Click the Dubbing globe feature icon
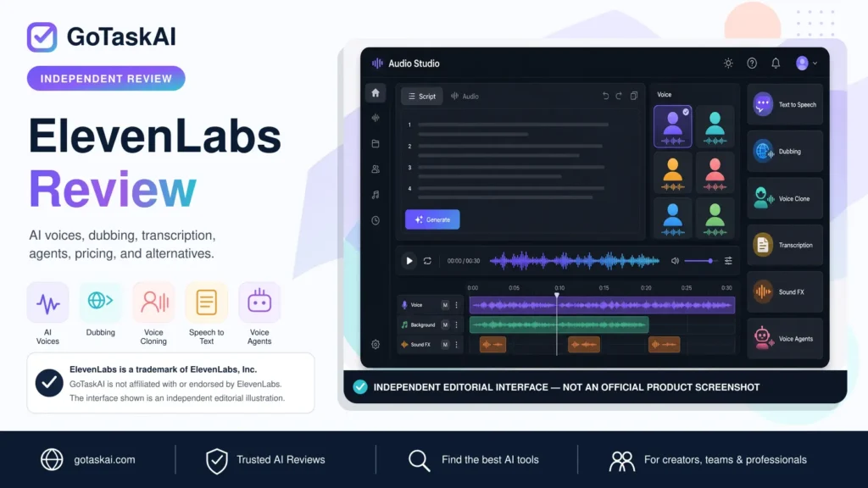The image size is (868, 488). pos(100,302)
